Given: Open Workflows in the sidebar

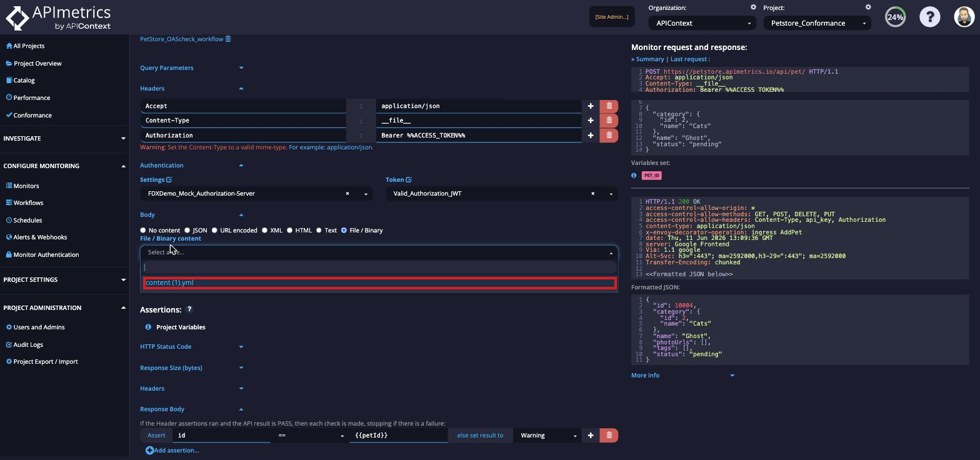Looking at the screenshot, I should 24,203.
